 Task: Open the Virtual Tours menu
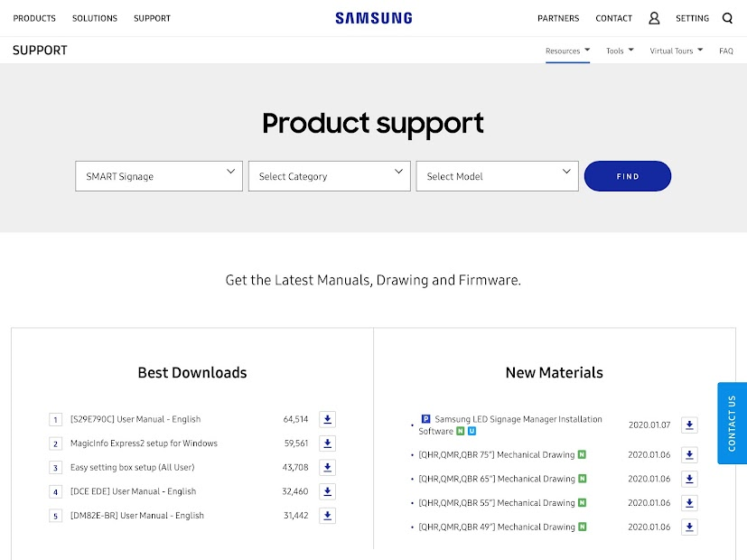pos(674,51)
